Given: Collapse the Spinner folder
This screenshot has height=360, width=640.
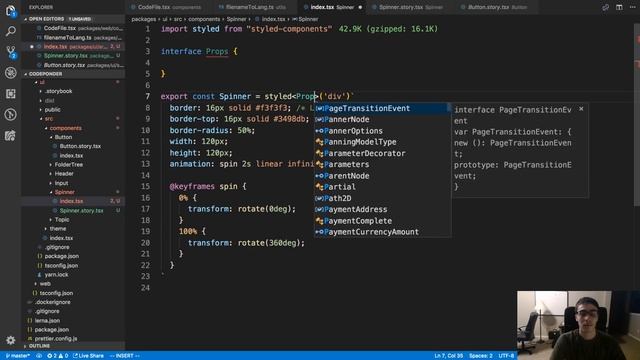Looking at the screenshot, I should (73, 192).
